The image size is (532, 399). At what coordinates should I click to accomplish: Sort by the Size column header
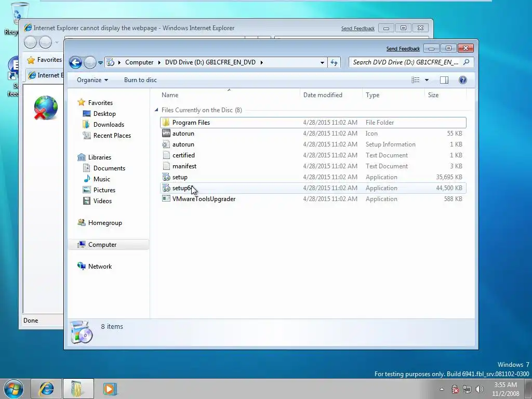click(x=433, y=95)
